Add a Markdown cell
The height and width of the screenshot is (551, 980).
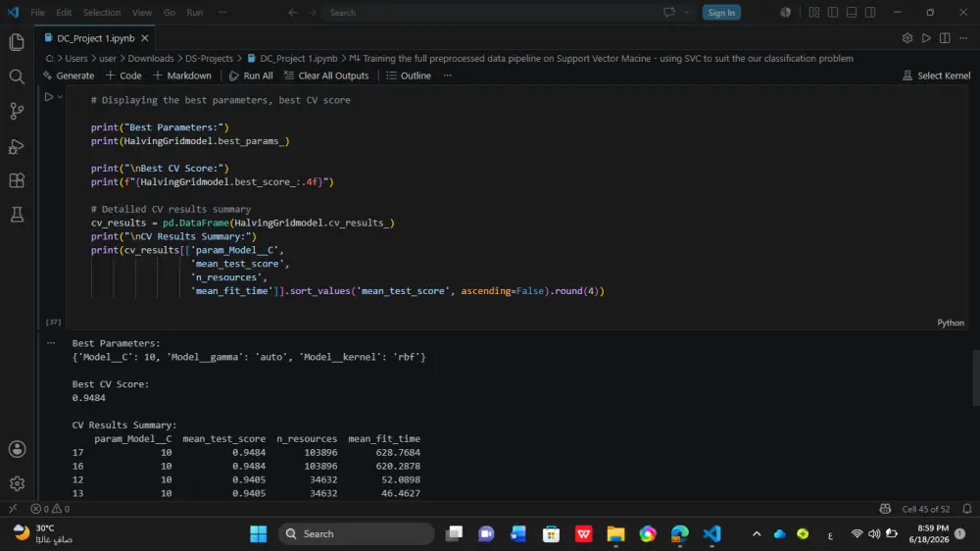pyautogui.click(x=182, y=75)
